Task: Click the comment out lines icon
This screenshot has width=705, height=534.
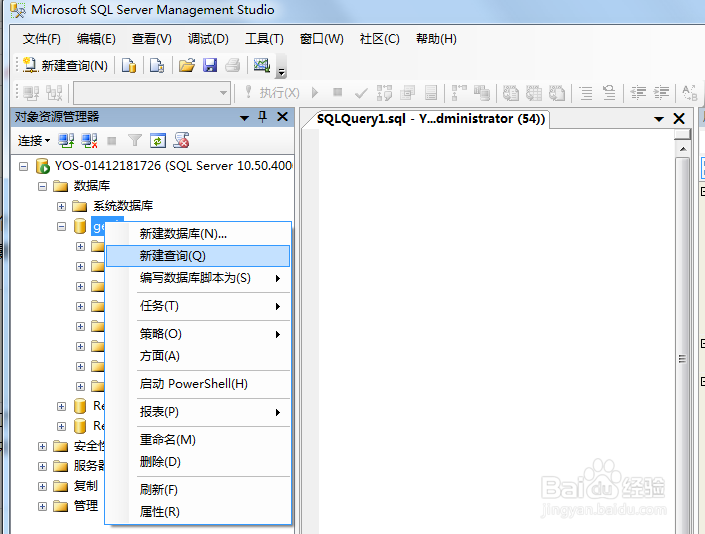Action: coord(586,93)
